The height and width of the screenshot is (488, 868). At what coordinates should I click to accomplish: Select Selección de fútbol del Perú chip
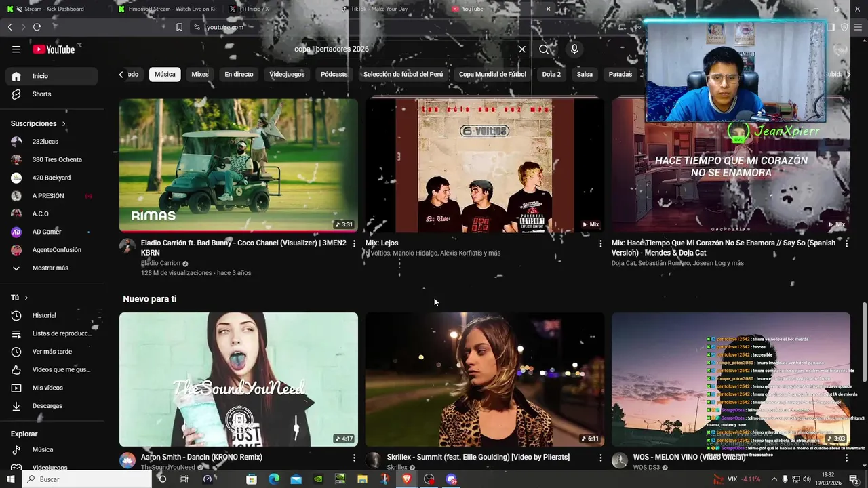click(403, 75)
